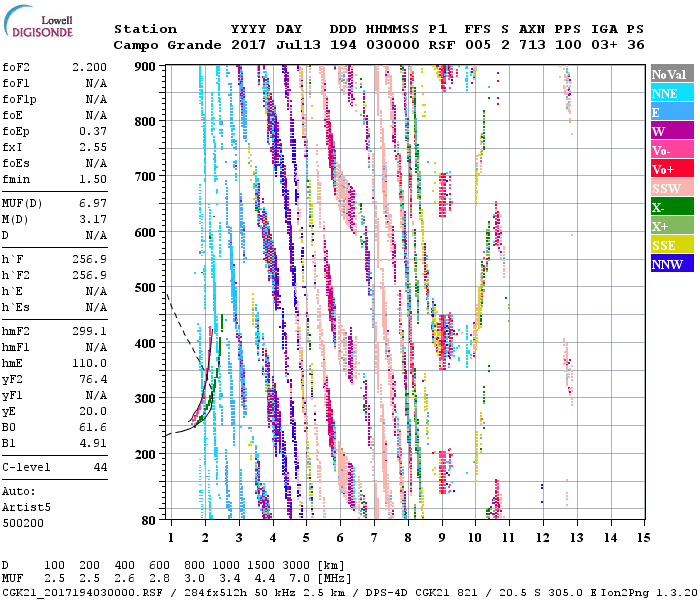Click the C-level value 44
The width and height of the screenshot is (700, 600).
tap(100, 467)
